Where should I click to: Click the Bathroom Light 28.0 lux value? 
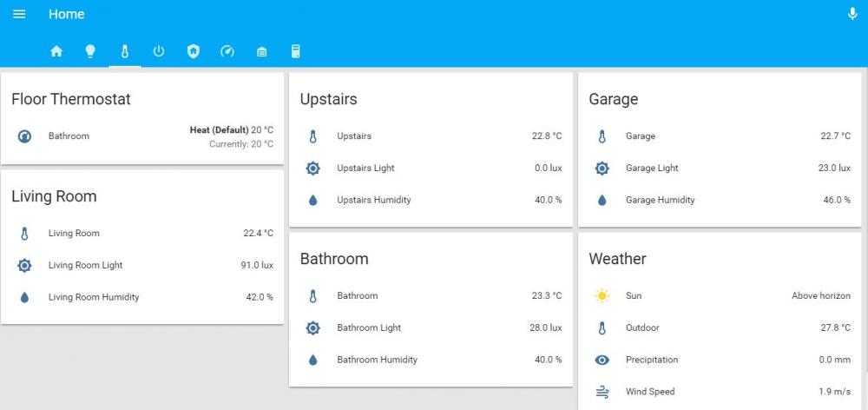545,327
